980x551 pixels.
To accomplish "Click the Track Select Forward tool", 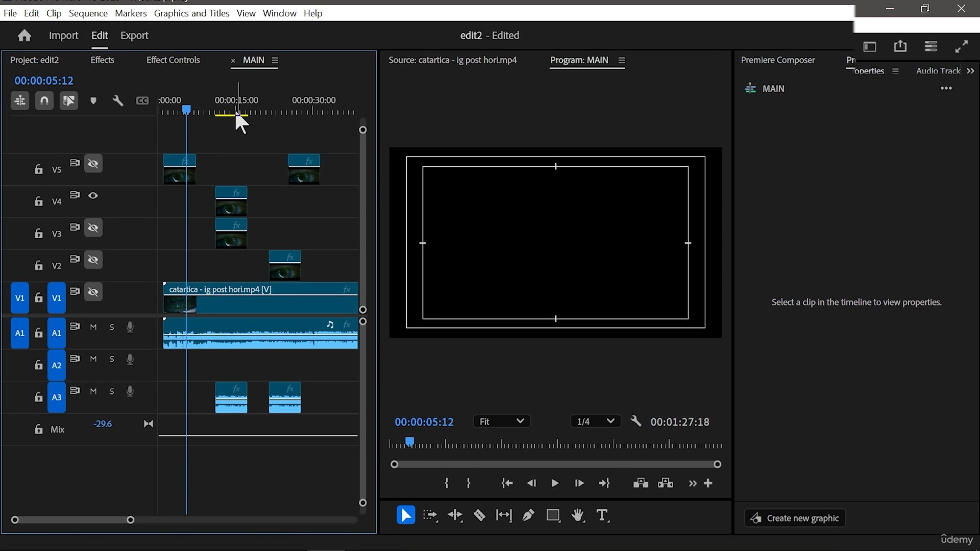I will click(430, 515).
